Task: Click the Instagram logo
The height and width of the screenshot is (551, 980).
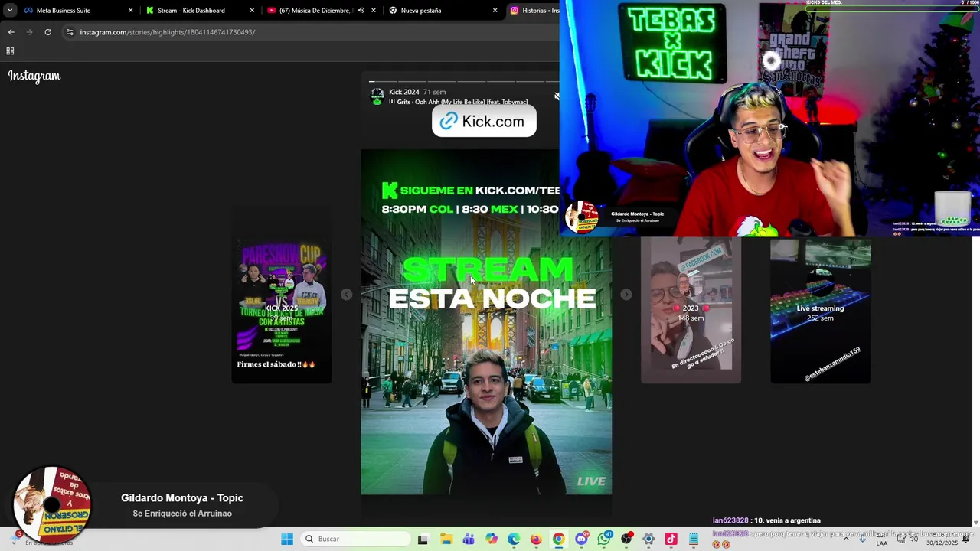Action: coord(34,76)
